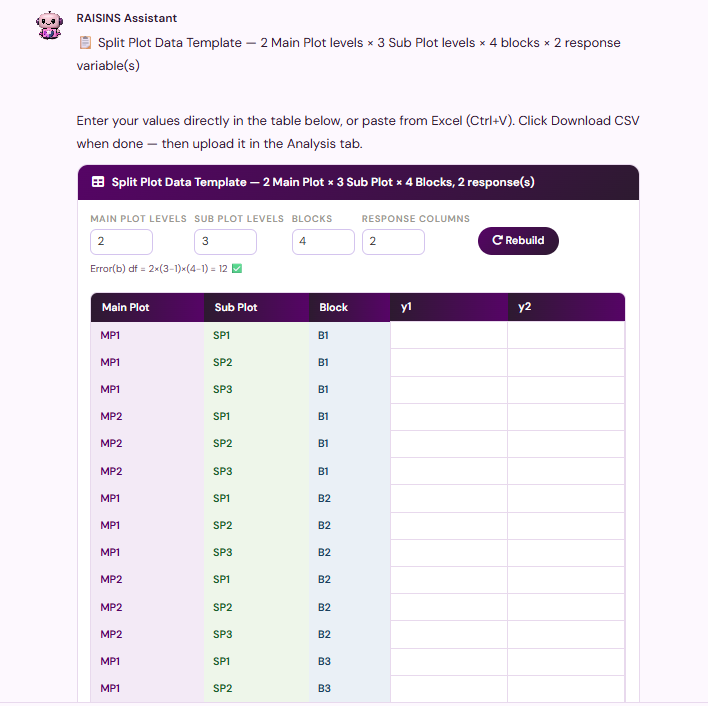Click the Rebuild button
This screenshot has width=708, height=706.
518,241
